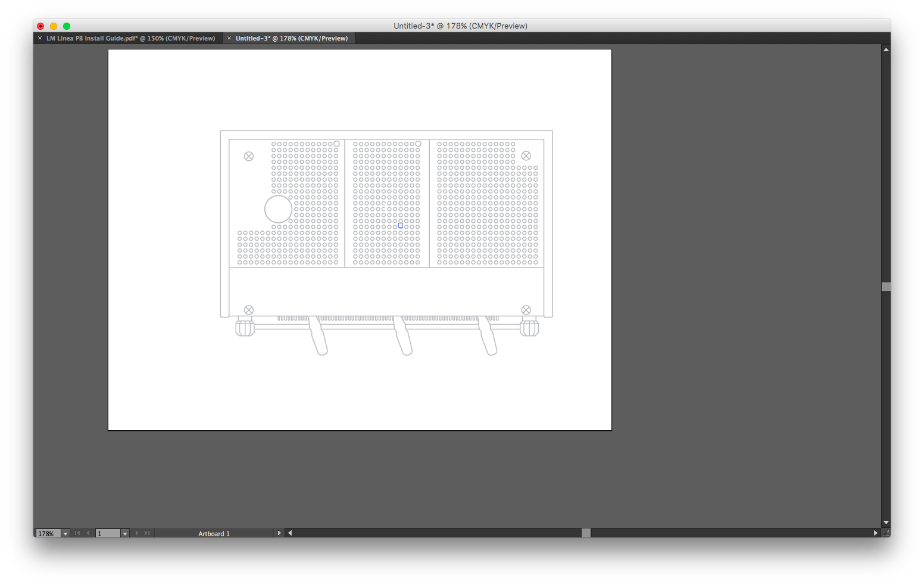Click the artboard number field
Screen dimensions: 924x585
tap(108, 534)
